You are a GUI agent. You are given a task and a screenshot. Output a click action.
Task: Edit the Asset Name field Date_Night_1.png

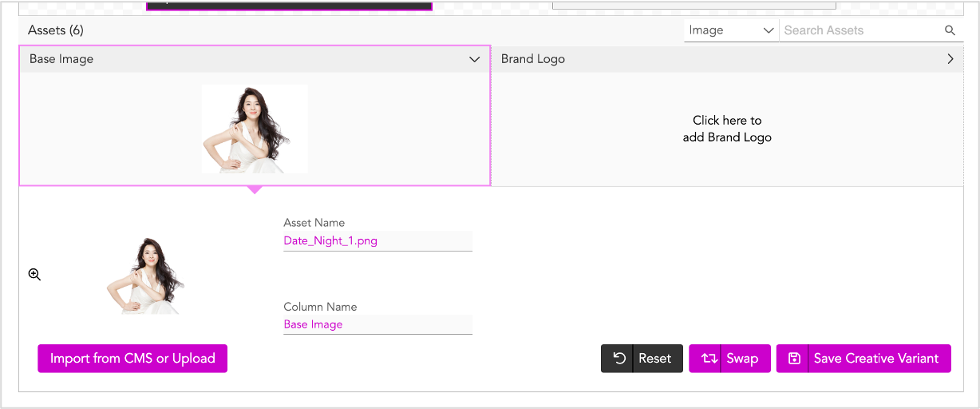pyautogui.click(x=377, y=240)
